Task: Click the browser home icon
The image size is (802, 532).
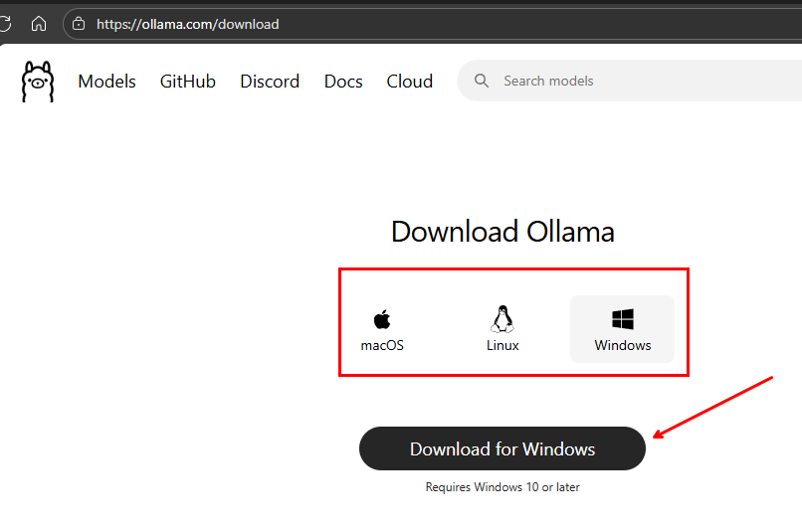Action: click(39, 24)
